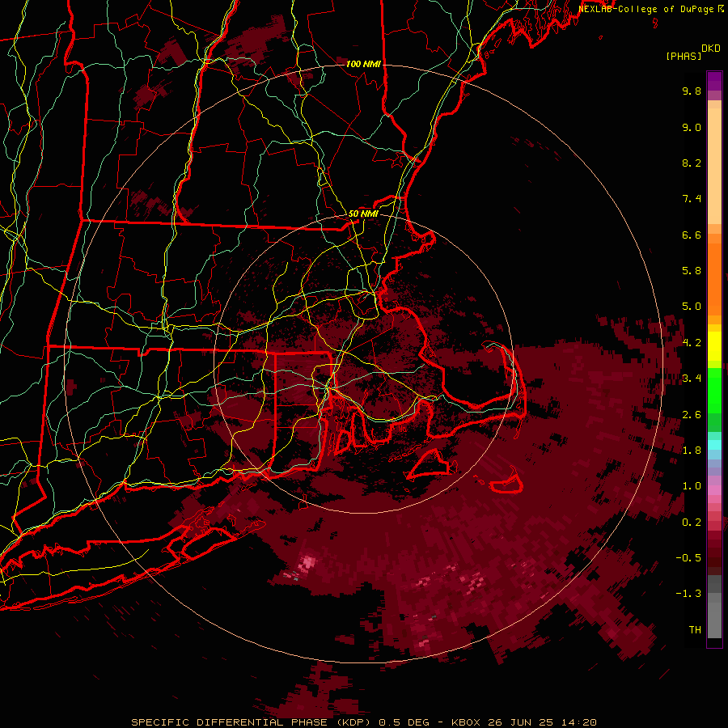728x728 pixels.
Task: Click the DKD label above the scale
Action: click(x=711, y=49)
